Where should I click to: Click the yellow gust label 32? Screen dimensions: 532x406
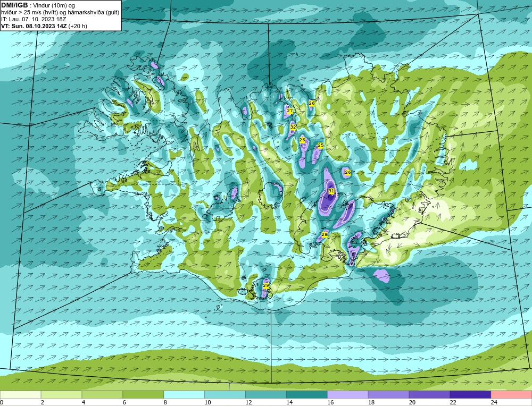click(293, 127)
